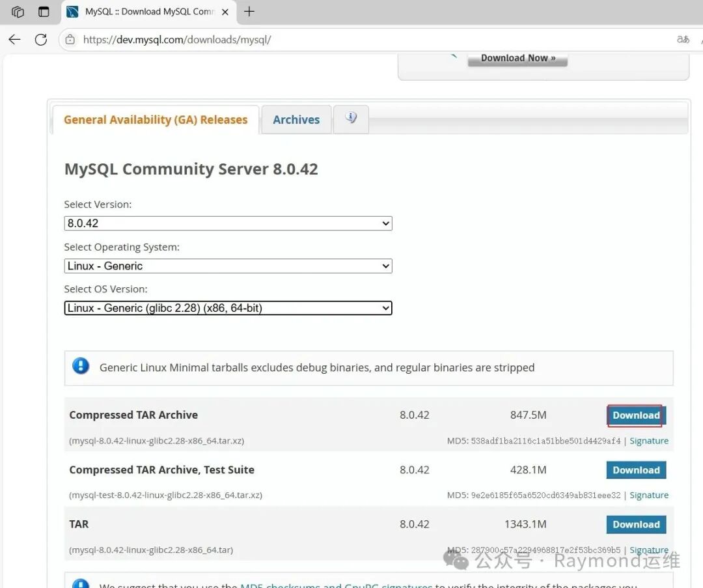The width and height of the screenshot is (703, 588).
Task: Click MD5 checksums and GnuPG signatures link
Action: tap(337, 585)
